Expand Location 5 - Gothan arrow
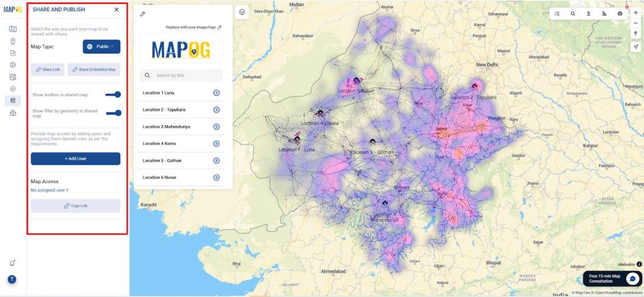The image size is (644, 297). coord(216,160)
